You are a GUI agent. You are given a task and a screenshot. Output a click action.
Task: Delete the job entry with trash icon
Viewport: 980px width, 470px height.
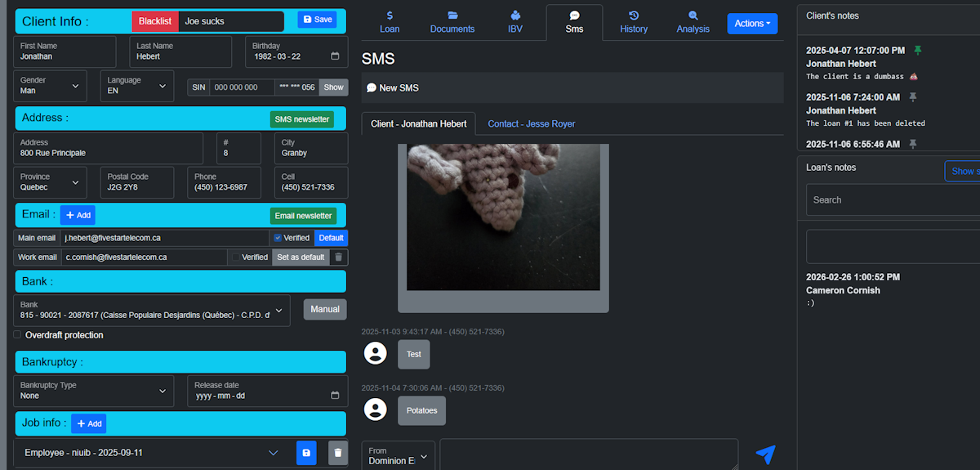pyautogui.click(x=337, y=453)
